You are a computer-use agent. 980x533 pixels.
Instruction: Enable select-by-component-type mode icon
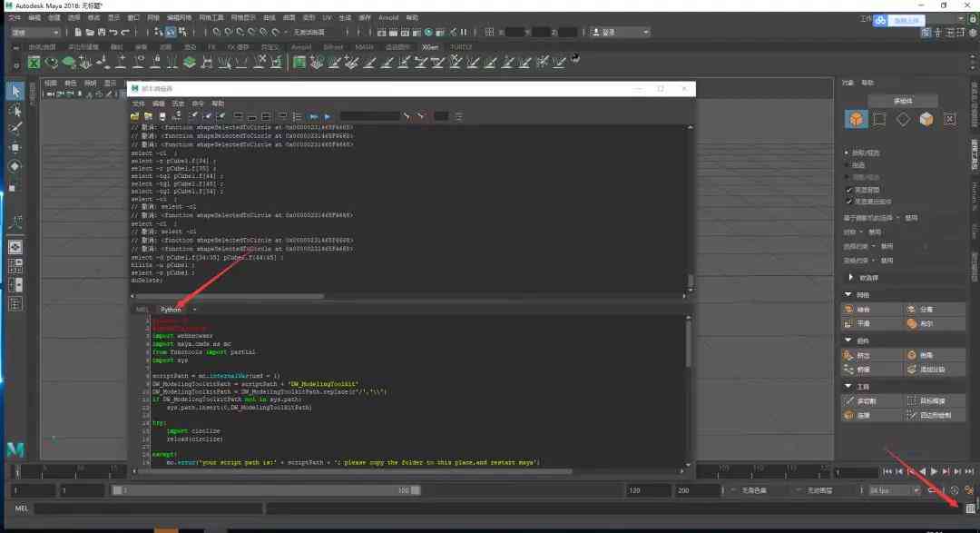[x=181, y=32]
